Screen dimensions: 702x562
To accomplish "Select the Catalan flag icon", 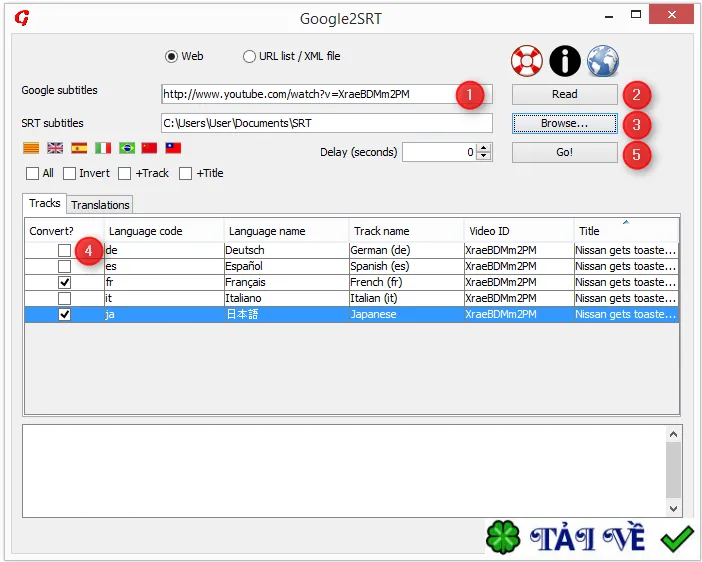I will coord(31,148).
